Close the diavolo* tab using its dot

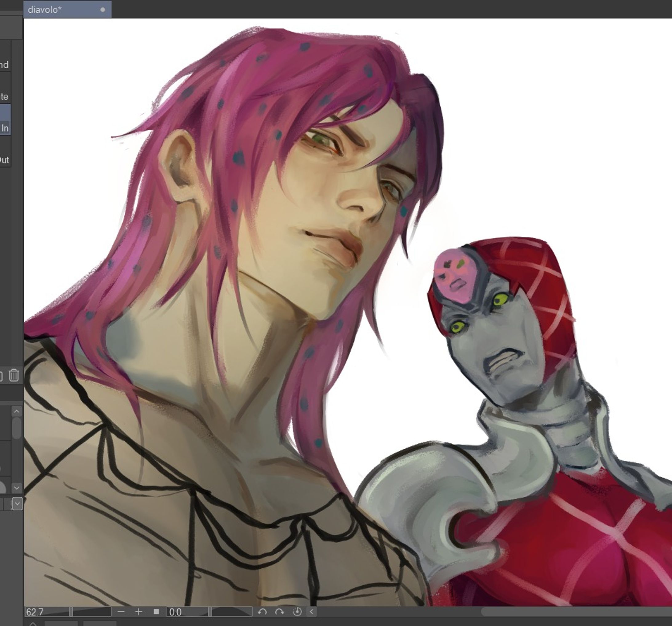click(103, 10)
